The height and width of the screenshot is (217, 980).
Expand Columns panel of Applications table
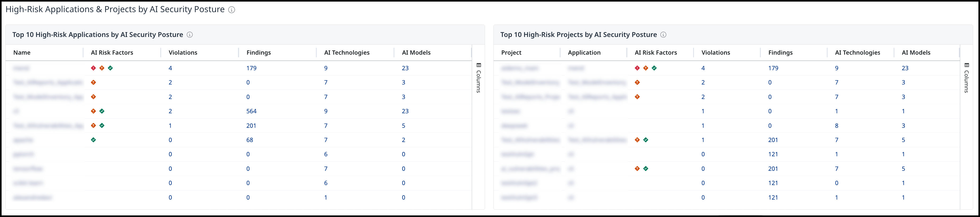point(479,78)
